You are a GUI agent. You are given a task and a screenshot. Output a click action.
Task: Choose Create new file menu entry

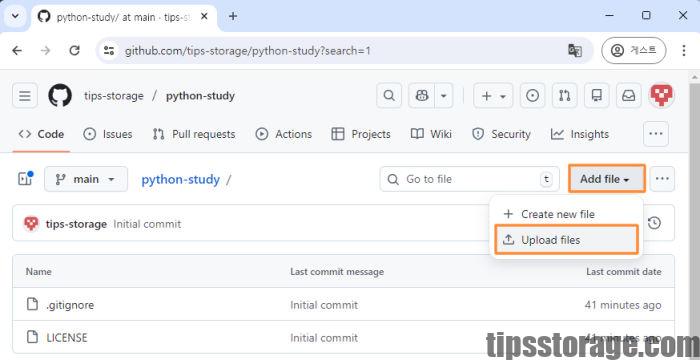[566, 214]
